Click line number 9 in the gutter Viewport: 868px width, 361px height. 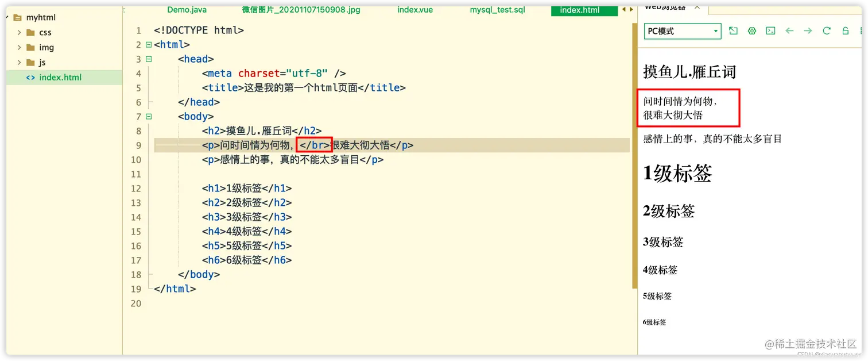click(x=138, y=145)
